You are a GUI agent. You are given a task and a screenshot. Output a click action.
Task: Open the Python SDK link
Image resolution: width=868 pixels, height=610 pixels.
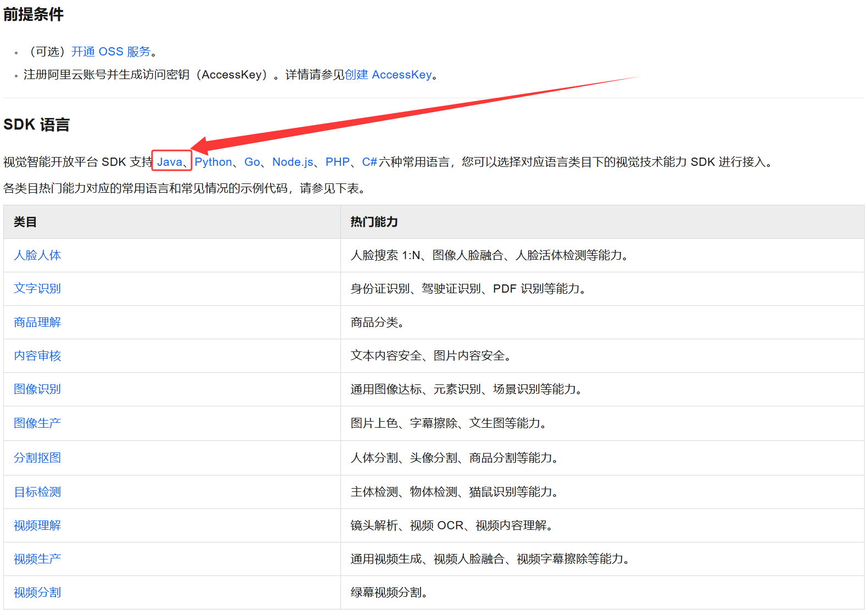click(213, 162)
